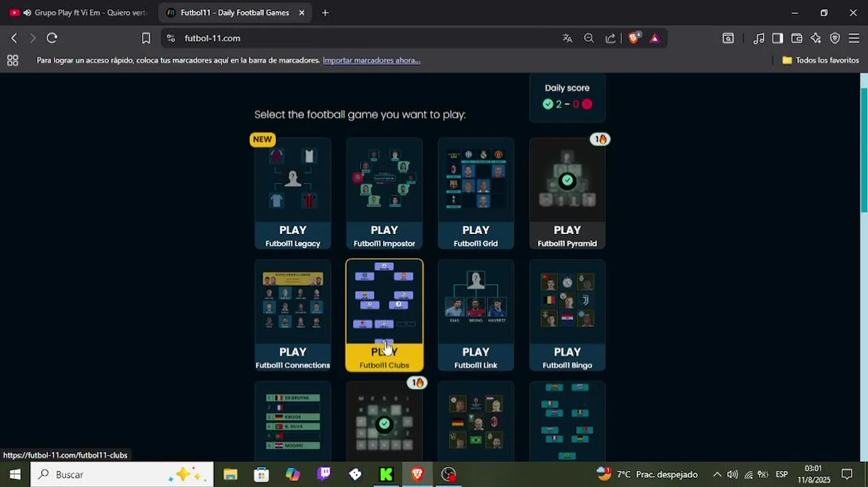Open the notifications center icon
Viewport: 868px width, 487px height.
click(x=847, y=474)
